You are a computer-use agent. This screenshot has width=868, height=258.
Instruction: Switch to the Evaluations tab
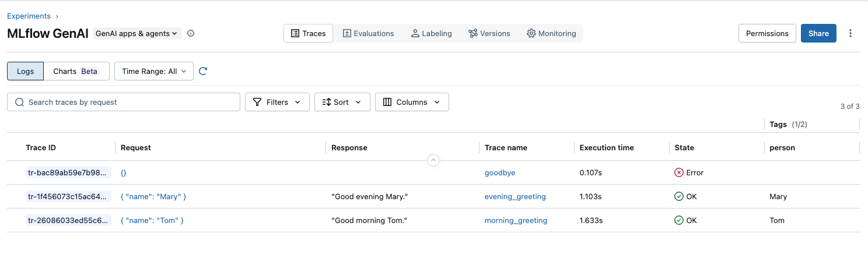click(x=367, y=33)
